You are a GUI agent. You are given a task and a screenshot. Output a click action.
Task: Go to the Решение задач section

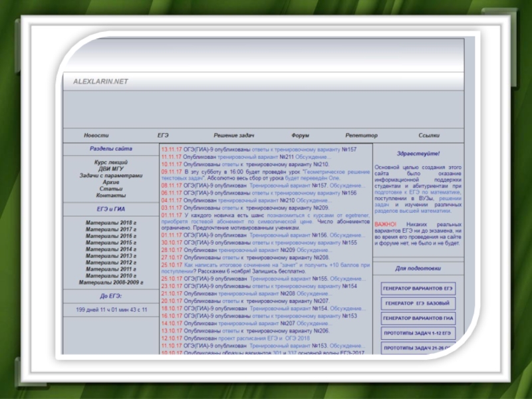click(x=234, y=135)
